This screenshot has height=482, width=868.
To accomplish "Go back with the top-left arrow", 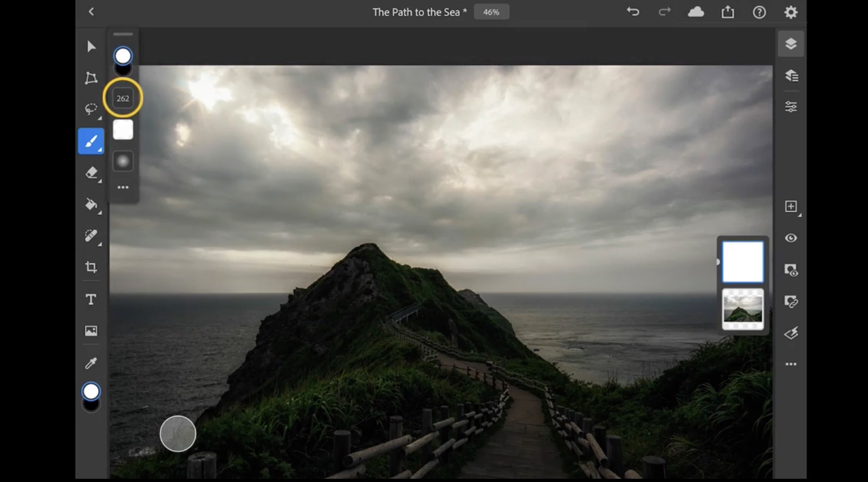I will pos(91,11).
